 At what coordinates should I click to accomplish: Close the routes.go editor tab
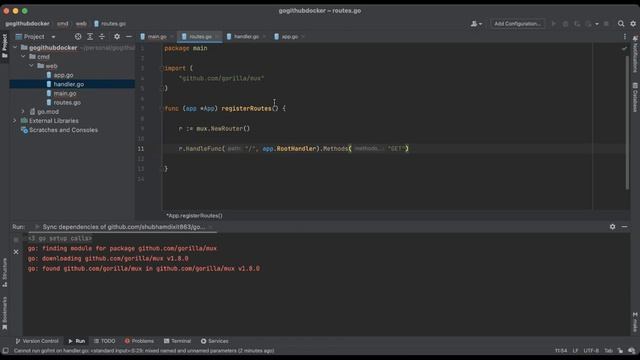pos(217,37)
